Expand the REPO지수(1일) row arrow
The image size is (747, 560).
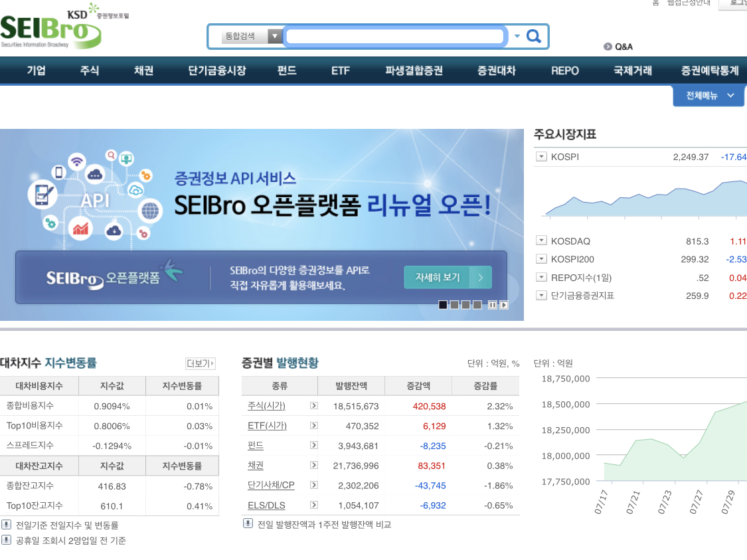pyautogui.click(x=541, y=277)
